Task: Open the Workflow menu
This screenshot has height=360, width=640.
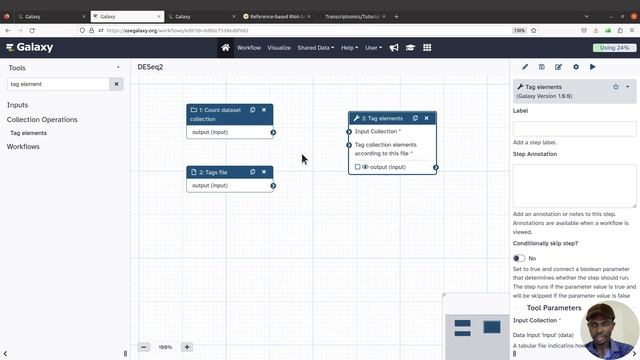Action: (x=249, y=48)
